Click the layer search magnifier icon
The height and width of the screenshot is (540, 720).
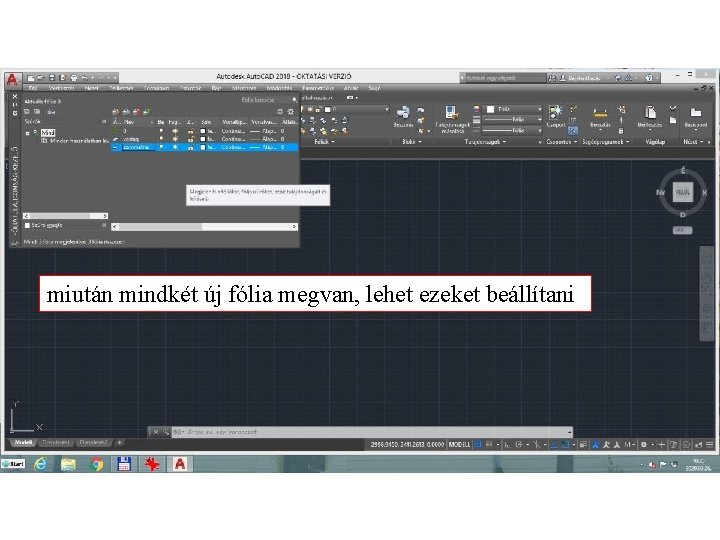(x=294, y=100)
